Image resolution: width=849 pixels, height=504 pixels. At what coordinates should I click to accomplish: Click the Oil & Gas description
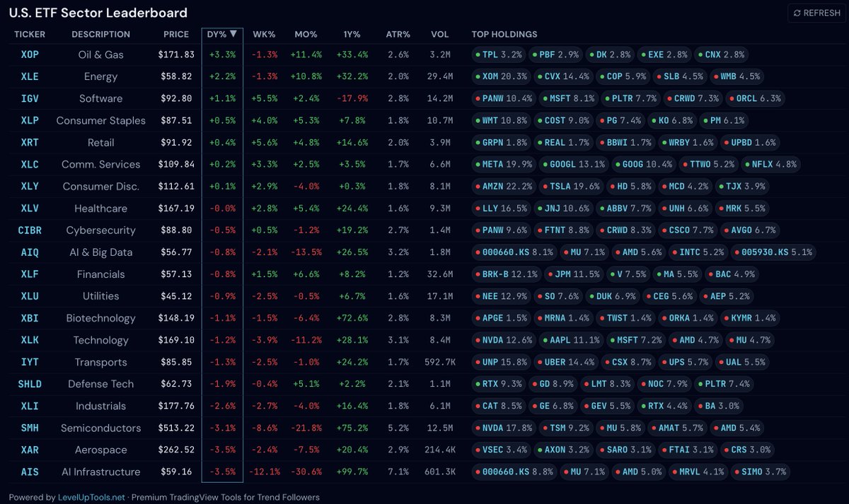pyautogui.click(x=100, y=54)
